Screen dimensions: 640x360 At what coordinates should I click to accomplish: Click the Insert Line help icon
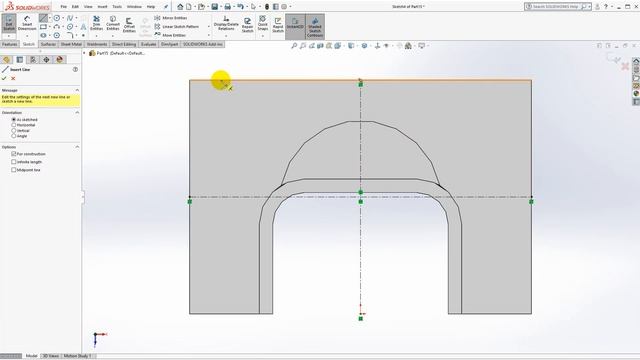[75, 69]
